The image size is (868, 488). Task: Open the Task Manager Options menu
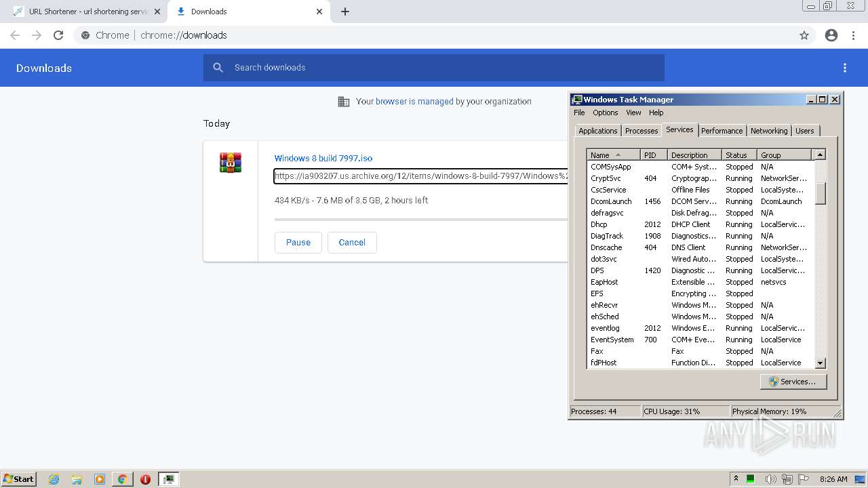(605, 113)
